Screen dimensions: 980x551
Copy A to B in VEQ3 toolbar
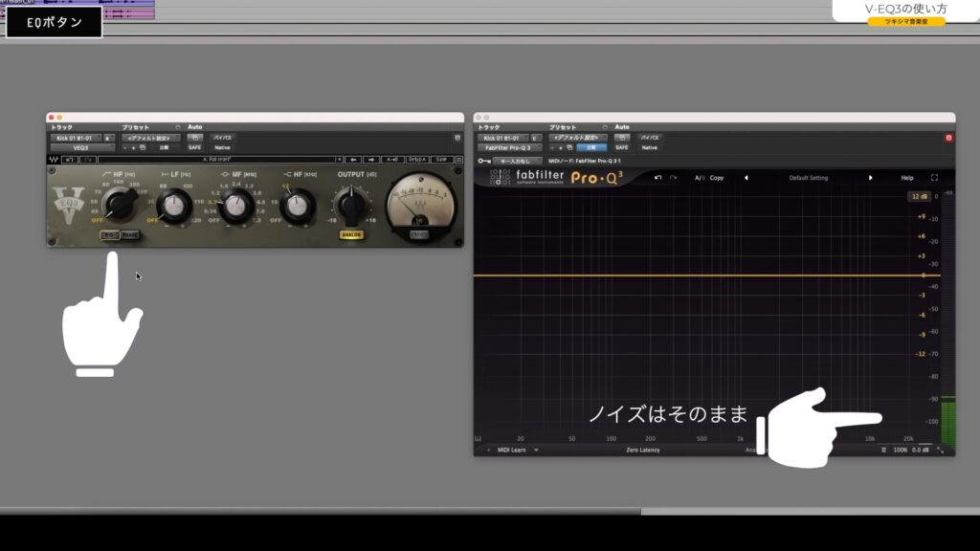coord(391,160)
